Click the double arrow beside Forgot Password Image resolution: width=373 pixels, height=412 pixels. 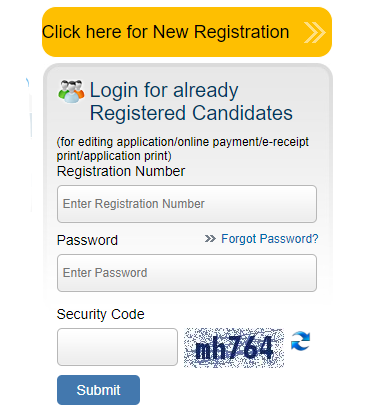[x=210, y=239]
